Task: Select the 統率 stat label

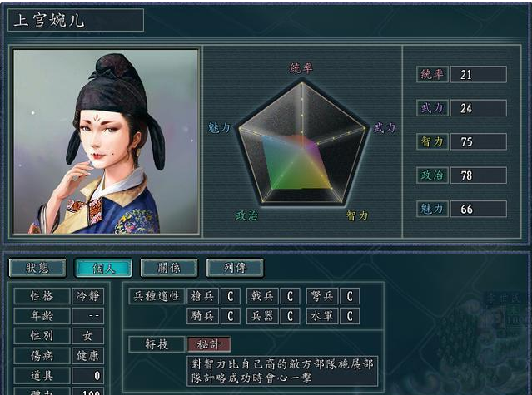Action: pos(432,74)
